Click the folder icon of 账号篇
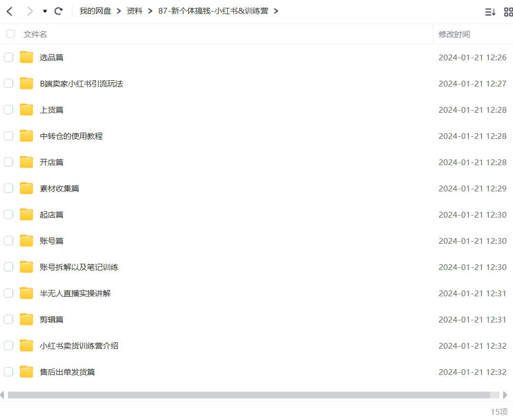The width and height of the screenshot is (513, 420). point(26,240)
